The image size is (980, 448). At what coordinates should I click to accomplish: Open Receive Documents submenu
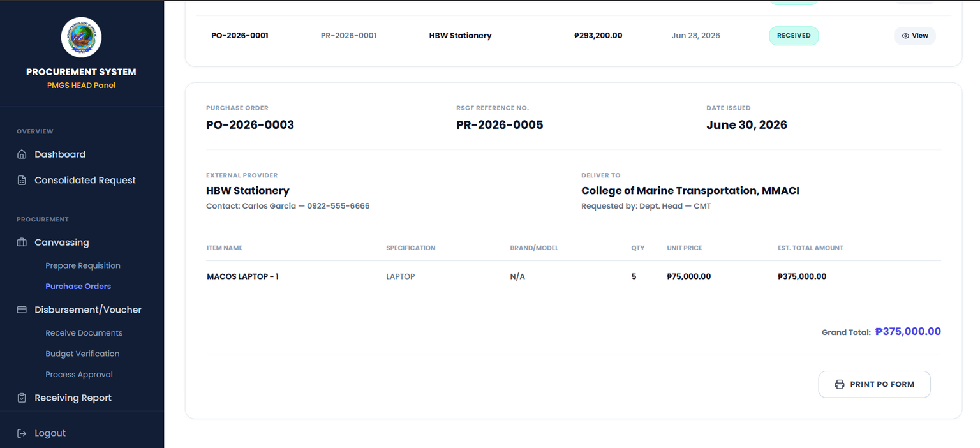(x=84, y=333)
